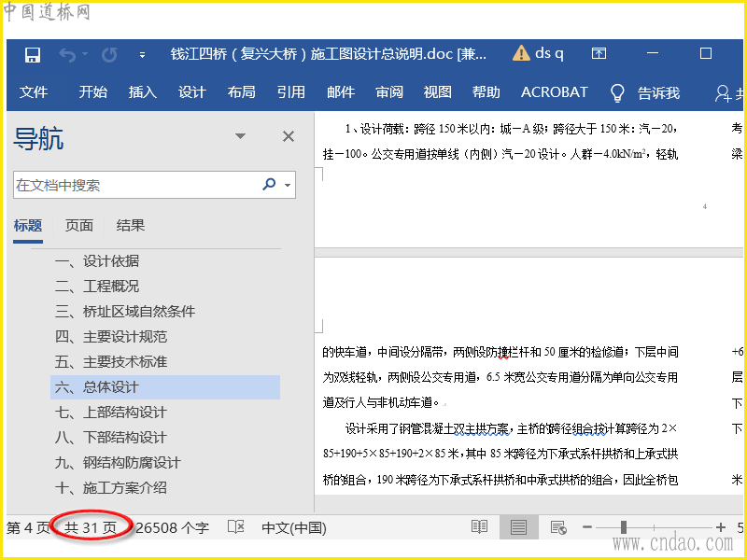The image size is (747, 560).
Task: Switch to the 审阅 ribbon tab
Action: click(389, 91)
